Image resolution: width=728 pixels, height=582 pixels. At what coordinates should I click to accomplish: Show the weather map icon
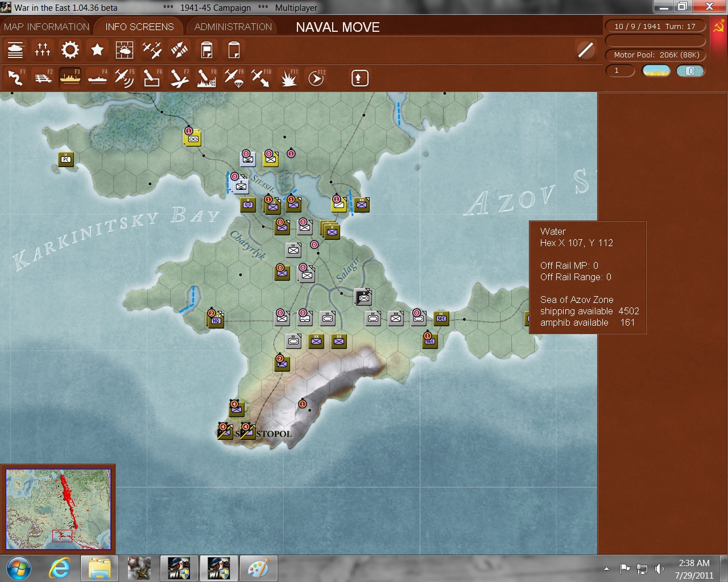coord(125,50)
